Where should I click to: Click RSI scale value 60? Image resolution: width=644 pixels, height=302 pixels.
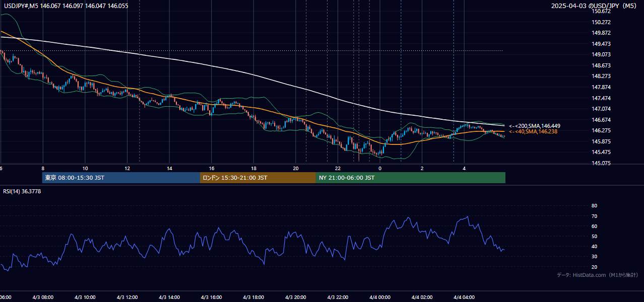coord(594,226)
